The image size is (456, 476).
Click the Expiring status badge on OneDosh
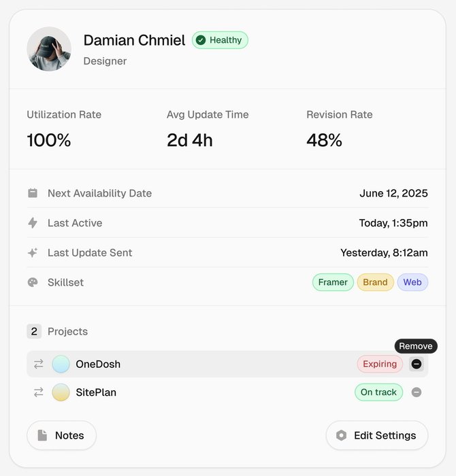[380, 364]
